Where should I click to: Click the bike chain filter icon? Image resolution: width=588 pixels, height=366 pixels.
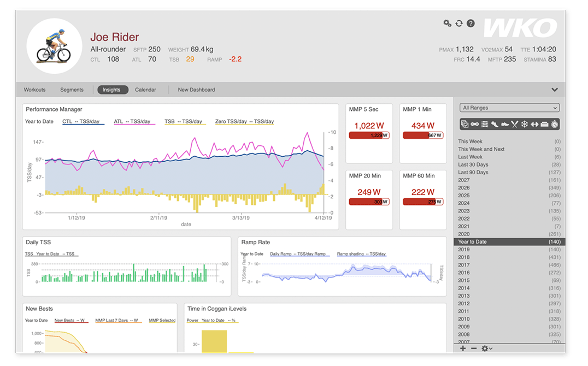tap(475, 124)
